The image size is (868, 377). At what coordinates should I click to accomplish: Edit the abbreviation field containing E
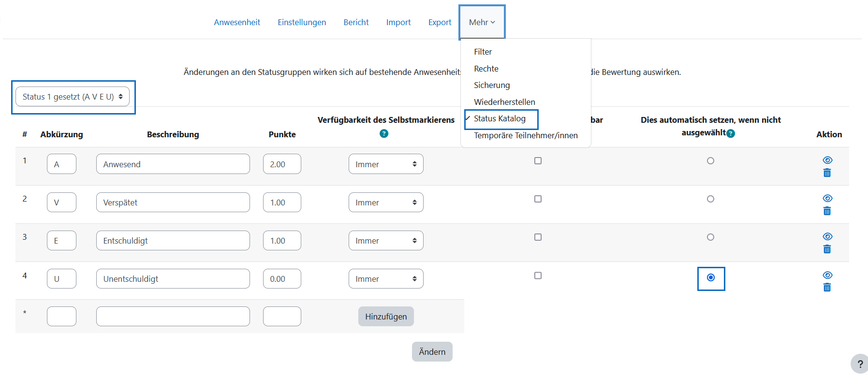point(61,240)
